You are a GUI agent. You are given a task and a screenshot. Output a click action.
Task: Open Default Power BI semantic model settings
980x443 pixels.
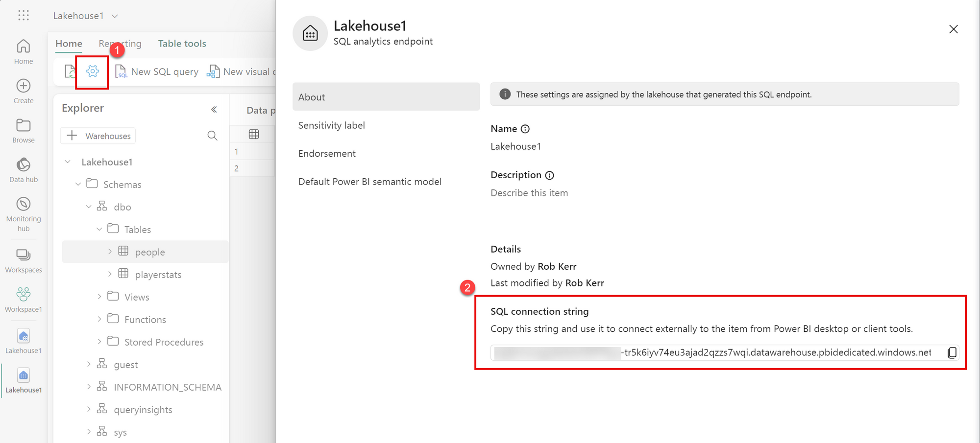coord(370,182)
